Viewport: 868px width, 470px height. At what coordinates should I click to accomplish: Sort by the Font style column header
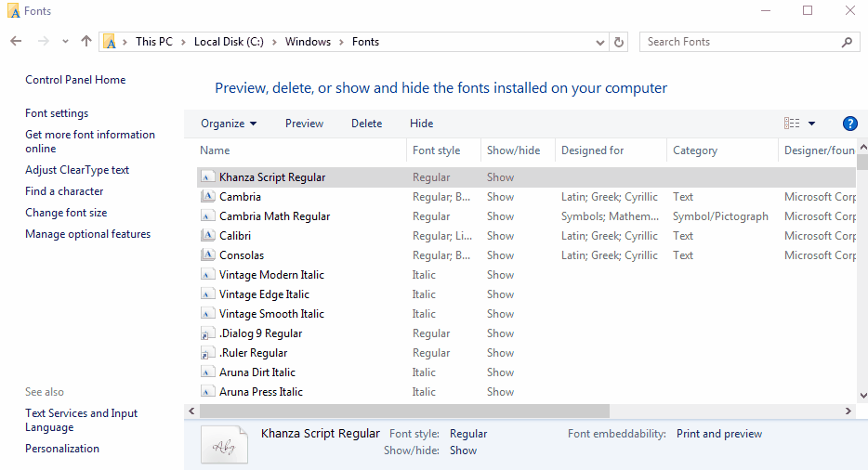[x=444, y=150]
